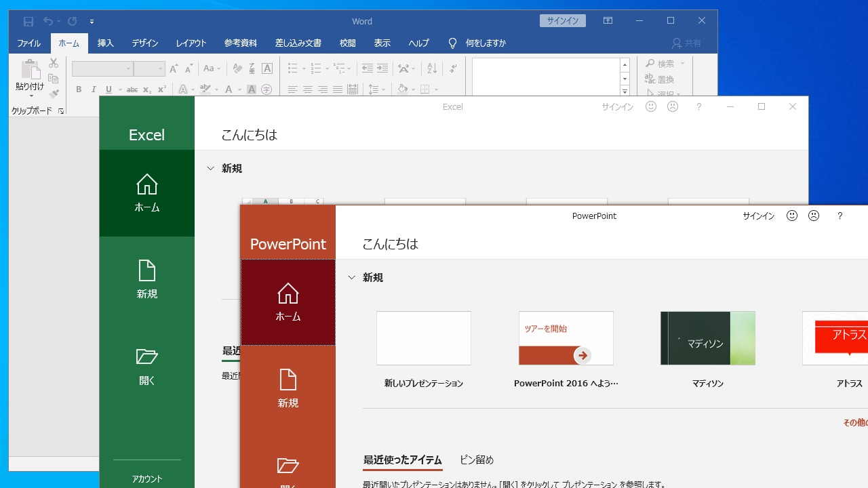Click the Sort A-Z icon in Word
Viewport: 868px width, 488px height.
click(x=432, y=68)
